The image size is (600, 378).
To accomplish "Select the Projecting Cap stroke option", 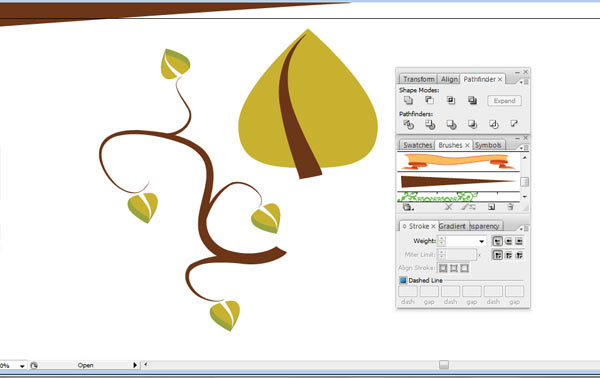I will tap(519, 241).
